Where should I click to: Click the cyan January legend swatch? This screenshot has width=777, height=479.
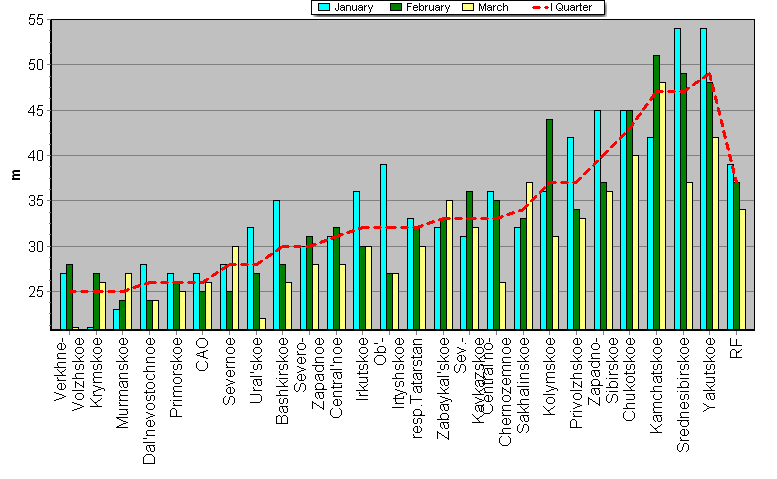324,7
